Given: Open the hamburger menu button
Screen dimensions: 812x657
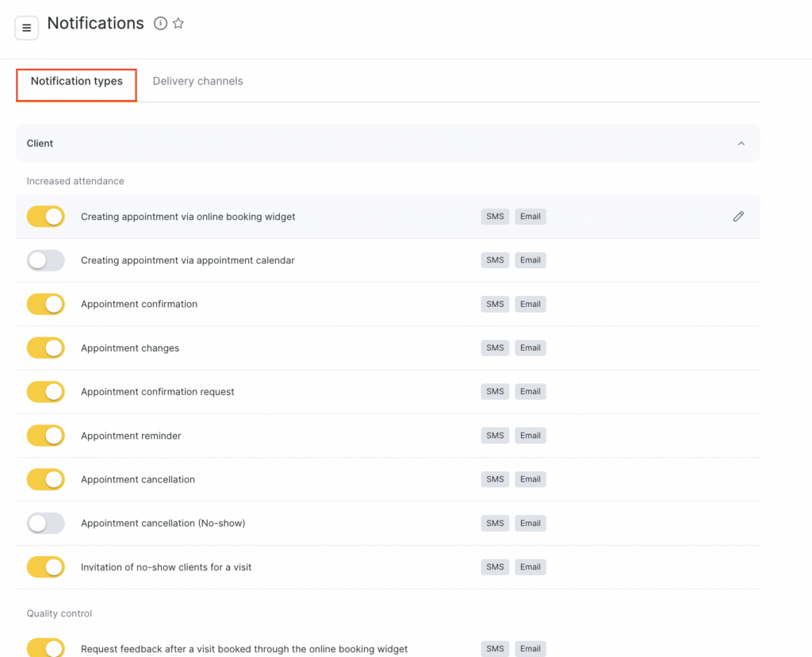Looking at the screenshot, I should tap(26, 28).
